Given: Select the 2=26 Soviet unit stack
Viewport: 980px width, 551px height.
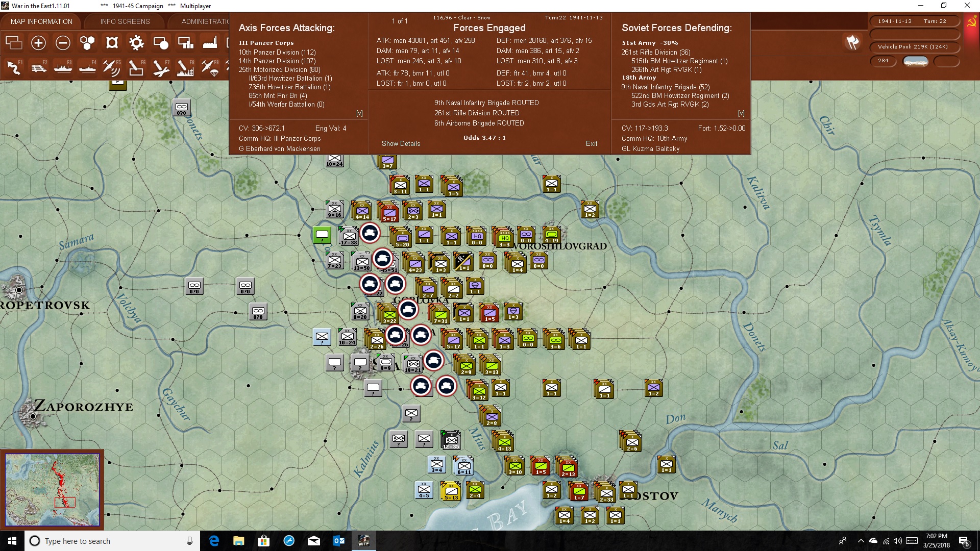Looking at the screenshot, I should [x=376, y=340].
